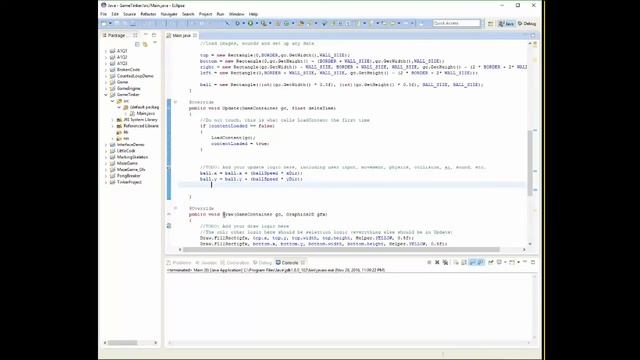
Task: Collapse the src folder under GameTinker
Action: coord(113,101)
